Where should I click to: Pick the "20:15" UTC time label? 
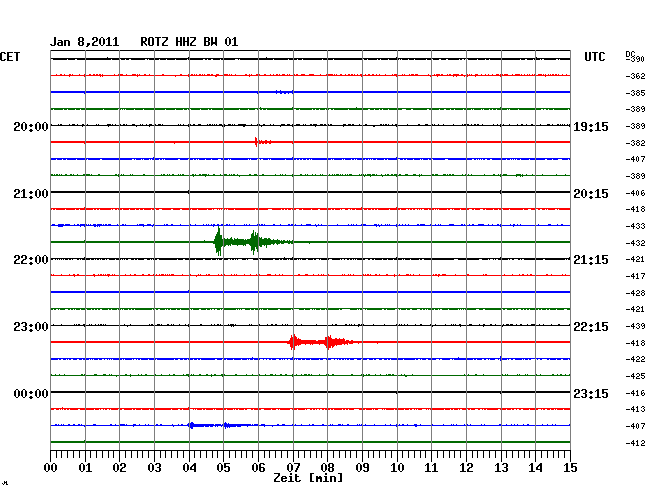click(591, 194)
